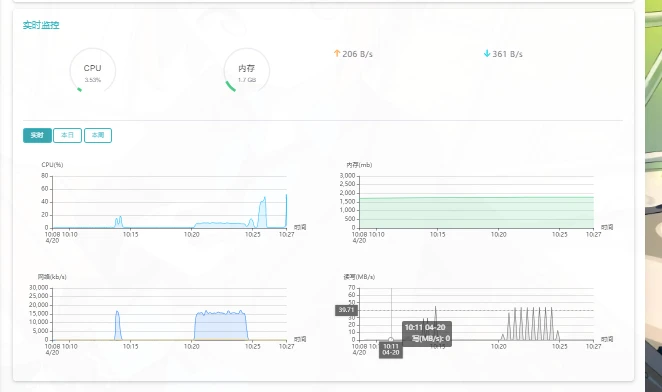Switch to the 本日 today tab
Image resolution: width=662 pixels, height=392 pixels.
(x=68, y=135)
